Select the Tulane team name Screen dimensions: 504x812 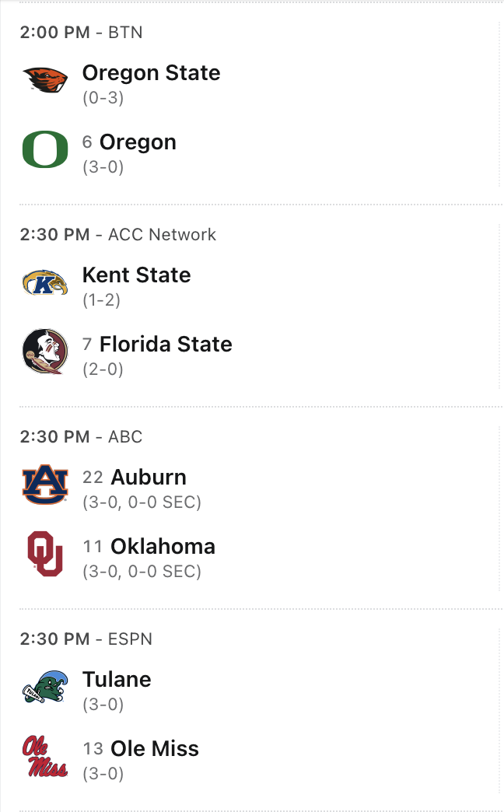pyautogui.click(x=117, y=680)
